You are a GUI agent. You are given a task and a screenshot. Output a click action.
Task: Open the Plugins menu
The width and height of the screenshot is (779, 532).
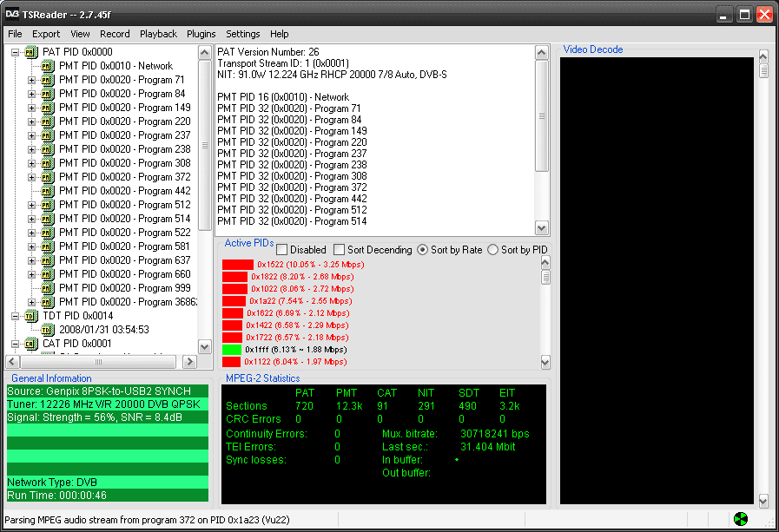pyautogui.click(x=201, y=34)
